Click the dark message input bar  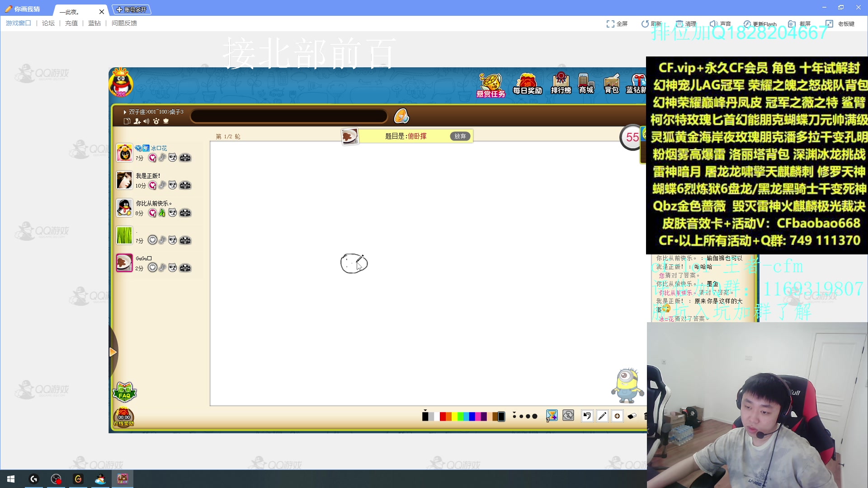coord(289,117)
